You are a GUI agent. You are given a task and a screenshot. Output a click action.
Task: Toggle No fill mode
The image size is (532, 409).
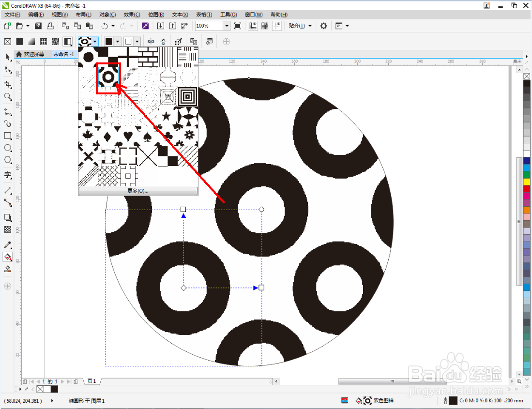click(x=7, y=41)
